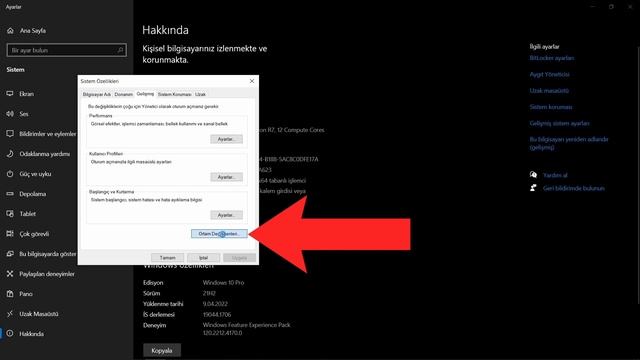640x360 pixels.
Task: Select the Ekran display icon
Action: pyautogui.click(x=10, y=93)
